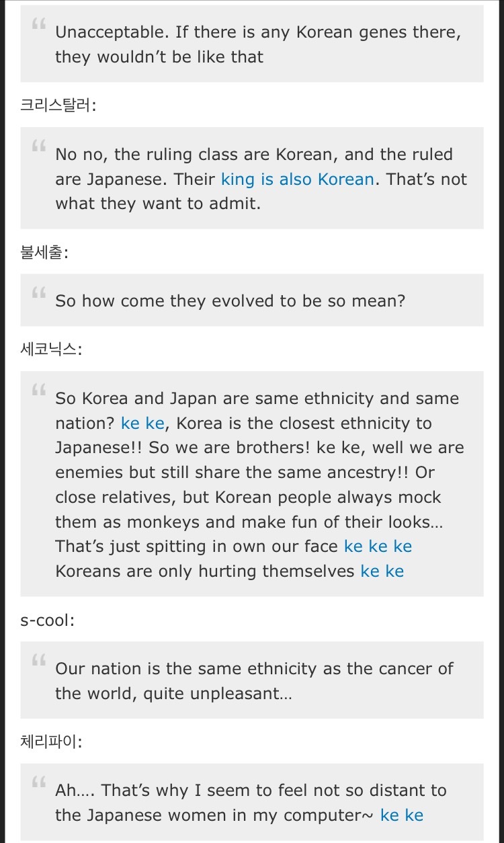The height and width of the screenshot is (843, 504).
Task: Open "ke ke" link in 체리파이's comment
Action: click(x=402, y=815)
